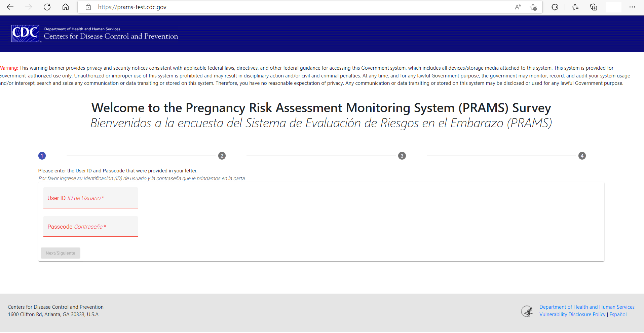Click the CDC logo in header
The width and height of the screenshot is (644, 333).
(x=25, y=34)
